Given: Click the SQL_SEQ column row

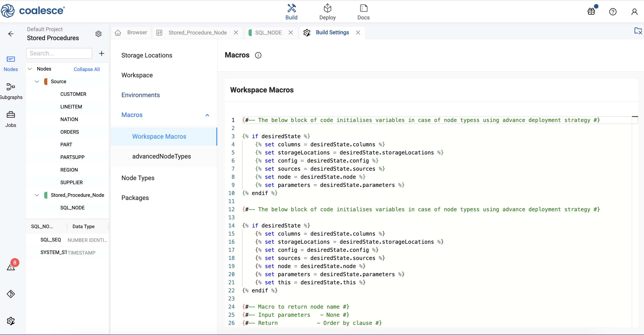Looking at the screenshot, I should pyautogui.click(x=67, y=240).
